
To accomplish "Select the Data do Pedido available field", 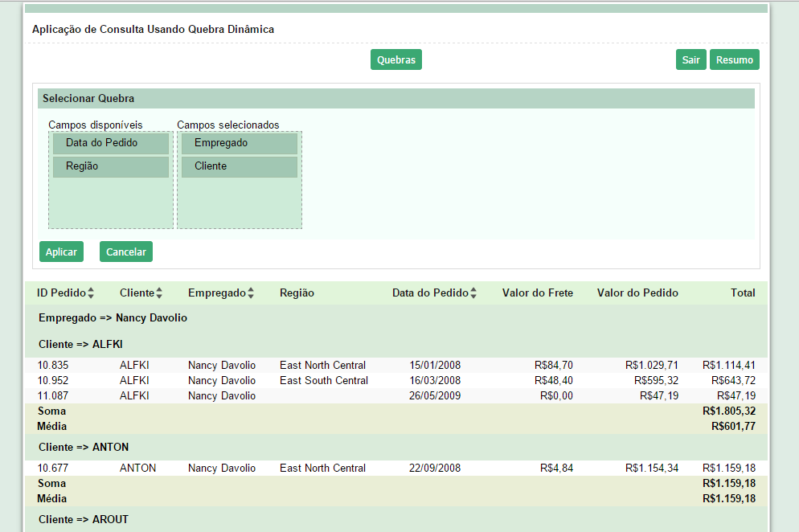I will 111,143.
